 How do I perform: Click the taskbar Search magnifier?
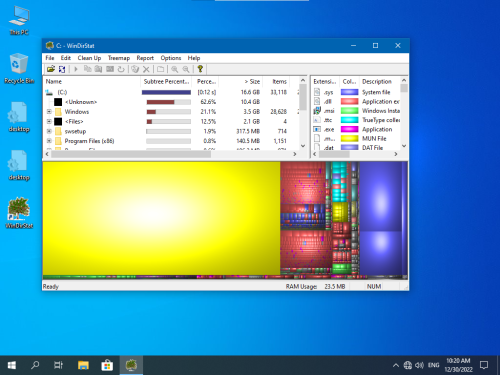tap(35, 365)
